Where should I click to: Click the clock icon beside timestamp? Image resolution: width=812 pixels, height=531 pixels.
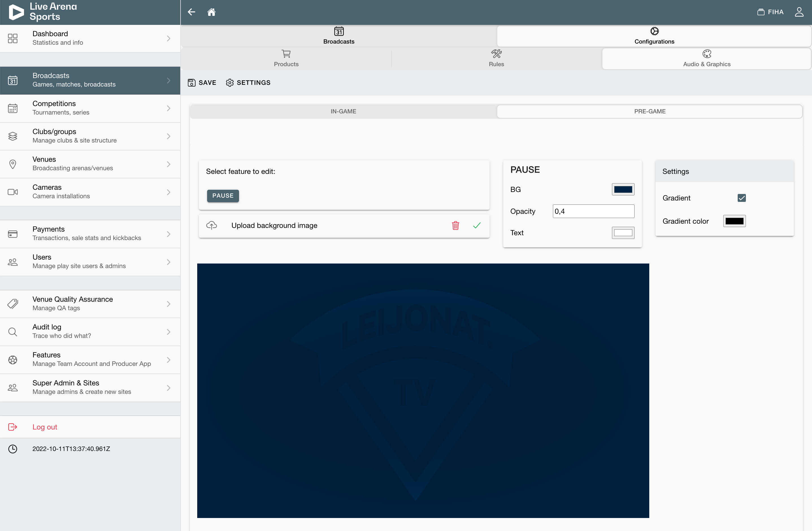pyautogui.click(x=13, y=449)
